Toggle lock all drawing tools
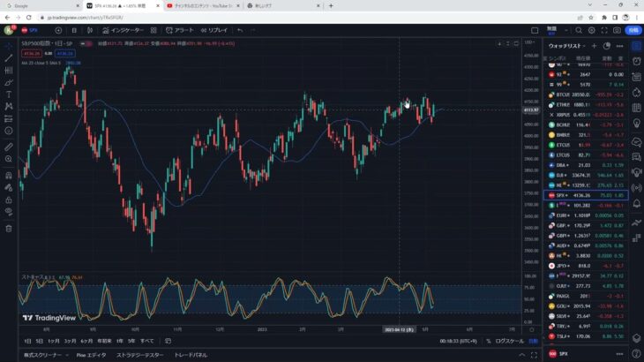644x362 pixels. coord(9,200)
